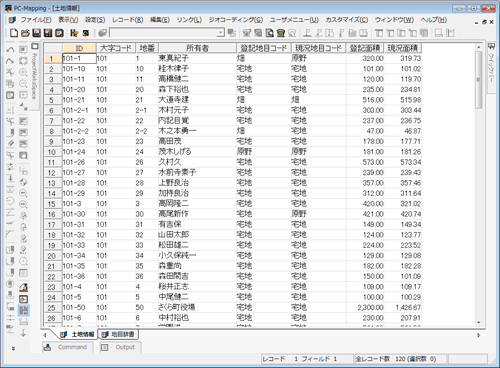This screenshot has height=368, width=500.
Task: Select row number 25 header
Action: pyautogui.click(x=53, y=308)
